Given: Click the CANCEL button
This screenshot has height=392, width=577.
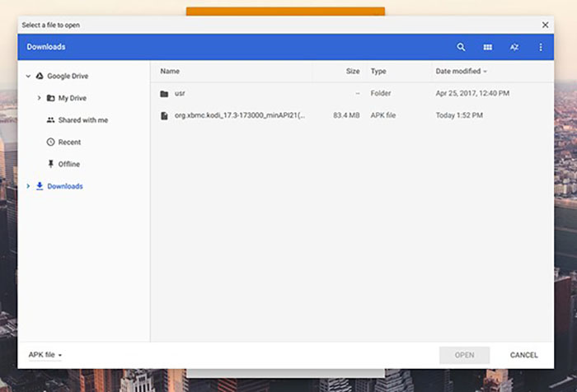Looking at the screenshot, I should [523, 355].
